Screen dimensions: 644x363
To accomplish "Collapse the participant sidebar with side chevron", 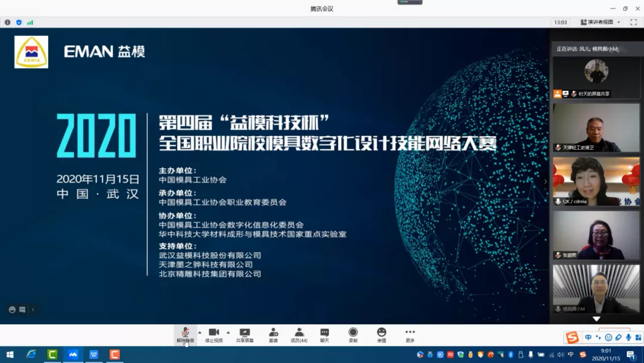I will coord(546,181).
